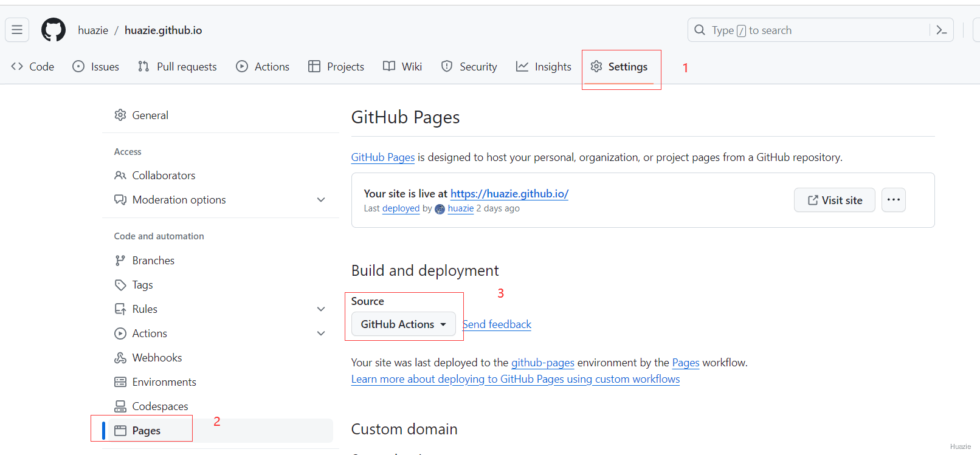
Task: Select Pages in the settings sidebar
Action: (x=147, y=431)
